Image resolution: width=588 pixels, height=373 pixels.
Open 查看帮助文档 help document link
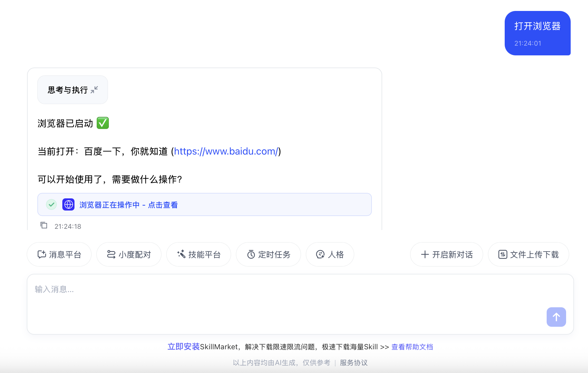click(x=412, y=347)
